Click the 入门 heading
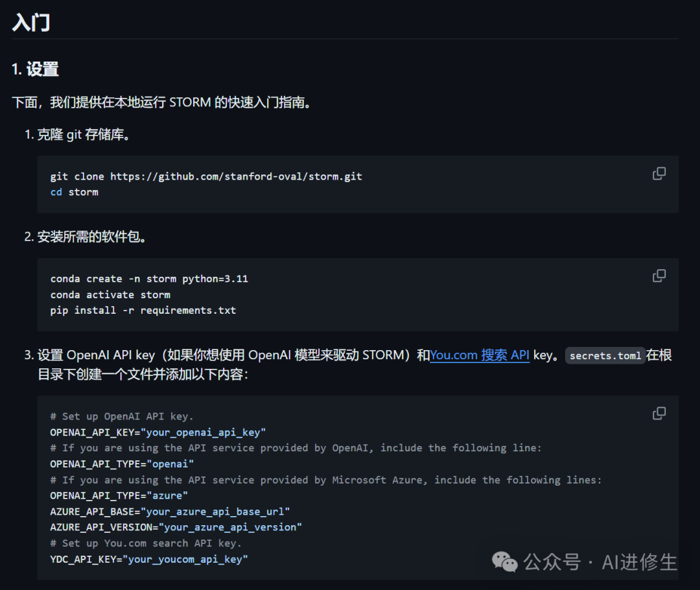The height and width of the screenshot is (590, 700). coord(31,22)
